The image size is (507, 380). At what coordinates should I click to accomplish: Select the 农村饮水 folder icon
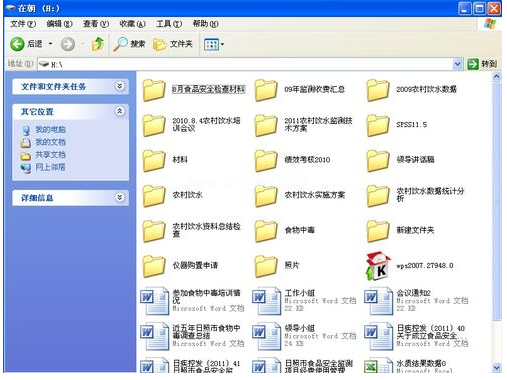(154, 196)
